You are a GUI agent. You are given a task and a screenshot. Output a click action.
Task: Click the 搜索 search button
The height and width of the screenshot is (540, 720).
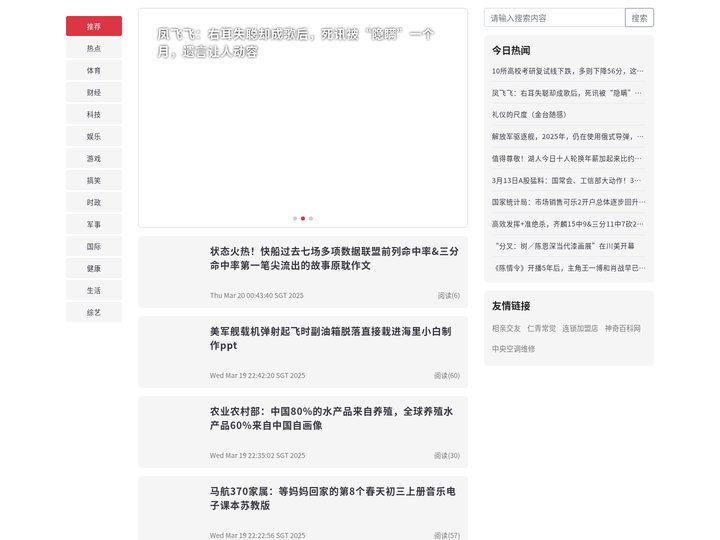(x=639, y=18)
